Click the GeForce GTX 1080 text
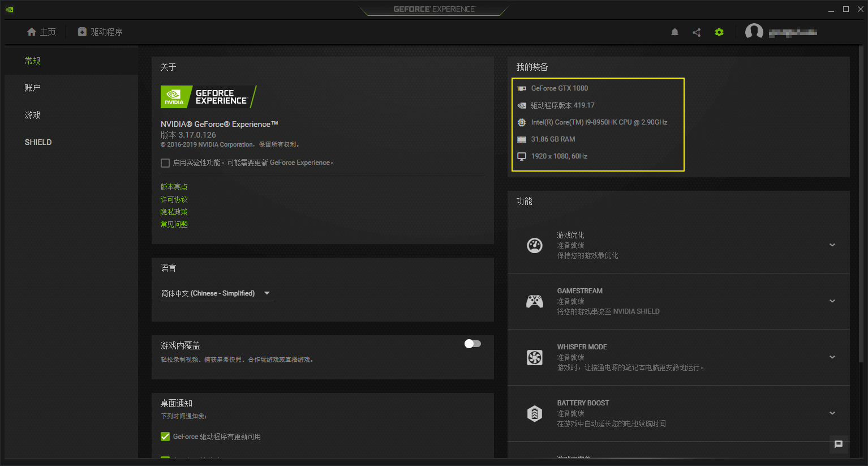The height and width of the screenshot is (466, 868). [x=560, y=88]
